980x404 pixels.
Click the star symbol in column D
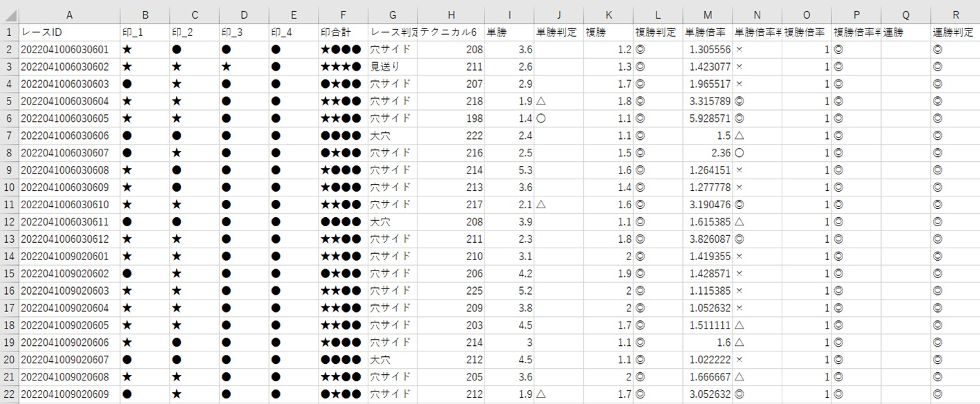(226, 66)
